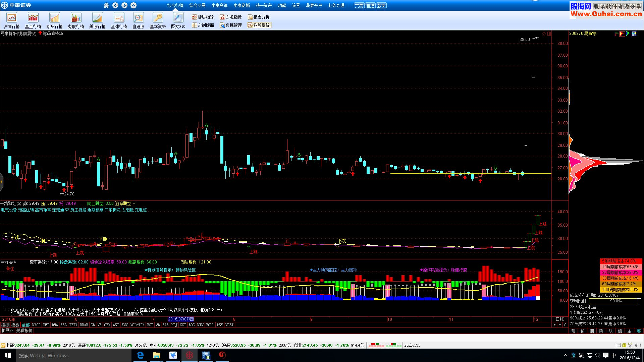Open 板块指数 sector index tool
The width and height of the screenshot is (644, 362).
[203, 17]
